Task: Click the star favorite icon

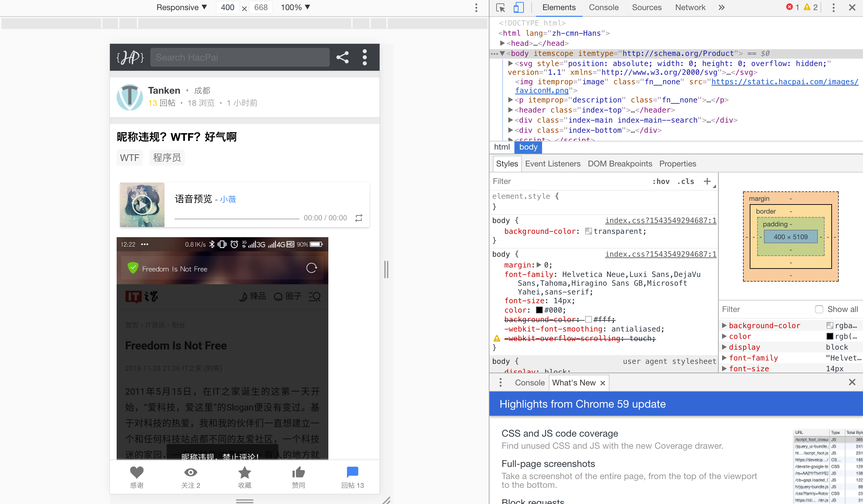Action: pos(244,473)
